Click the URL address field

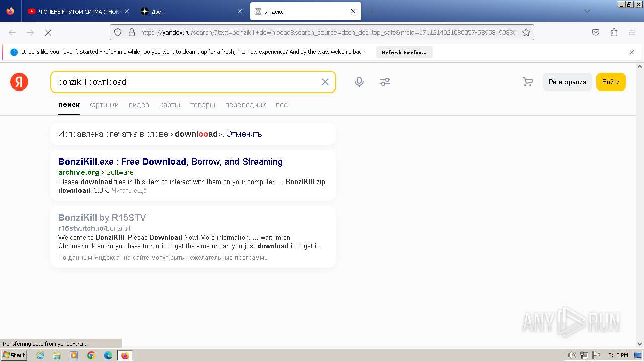coord(329,32)
